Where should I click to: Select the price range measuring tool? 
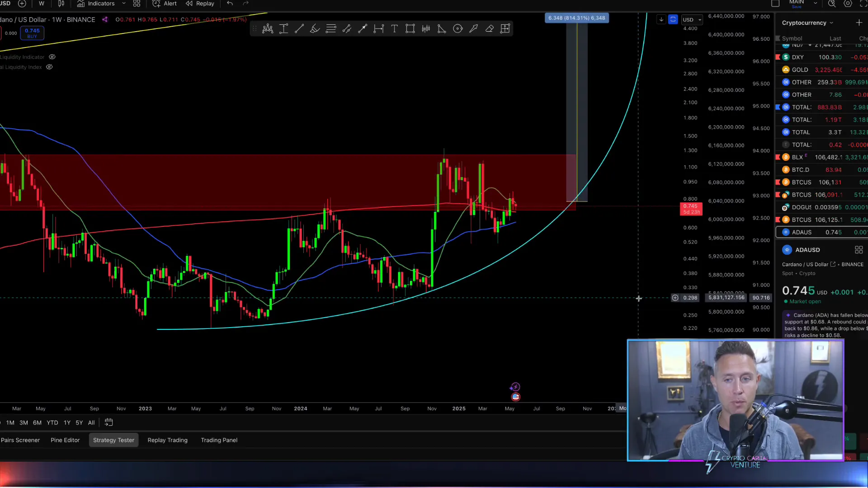(283, 29)
